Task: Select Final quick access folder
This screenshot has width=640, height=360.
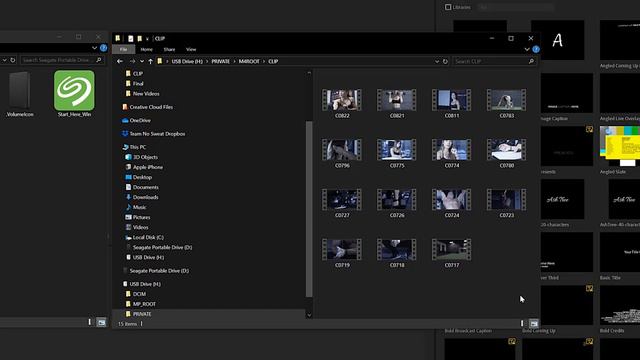Action: tap(134, 84)
